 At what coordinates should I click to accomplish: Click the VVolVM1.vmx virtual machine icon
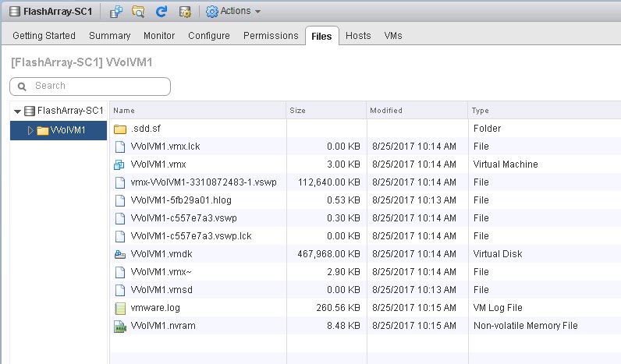119,164
